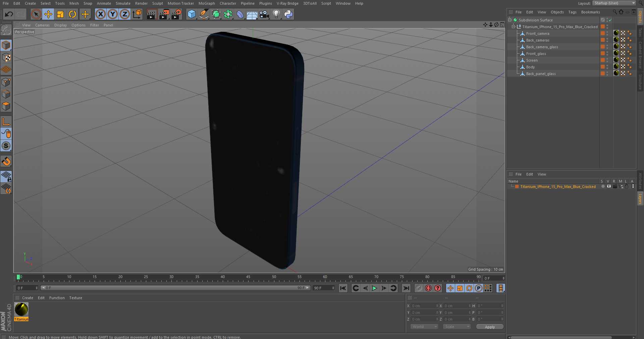Open the World coordinate dropdown
This screenshot has width=644, height=339.
pyautogui.click(x=424, y=327)
